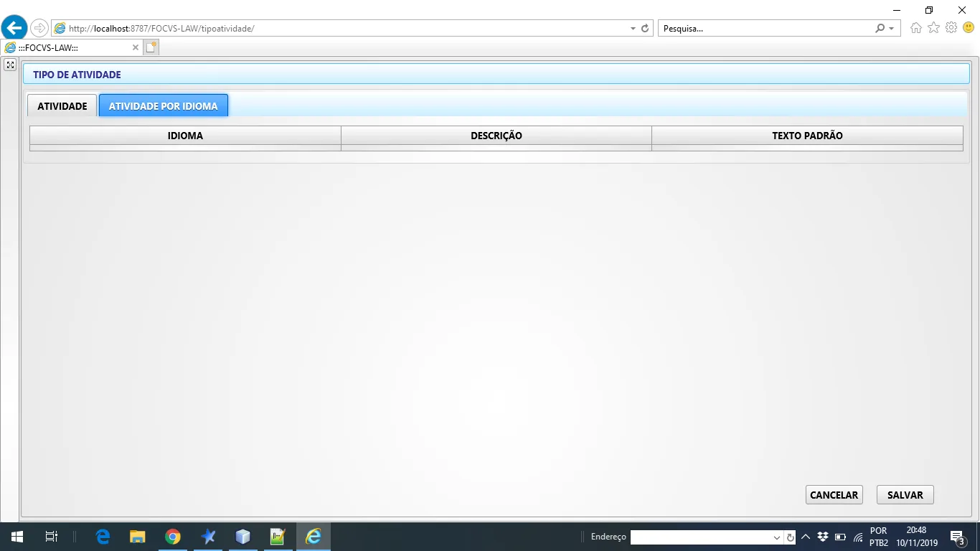The image size is (980, 551).
Task: Close the Internet Explorer window
Action: pos(963,10)
